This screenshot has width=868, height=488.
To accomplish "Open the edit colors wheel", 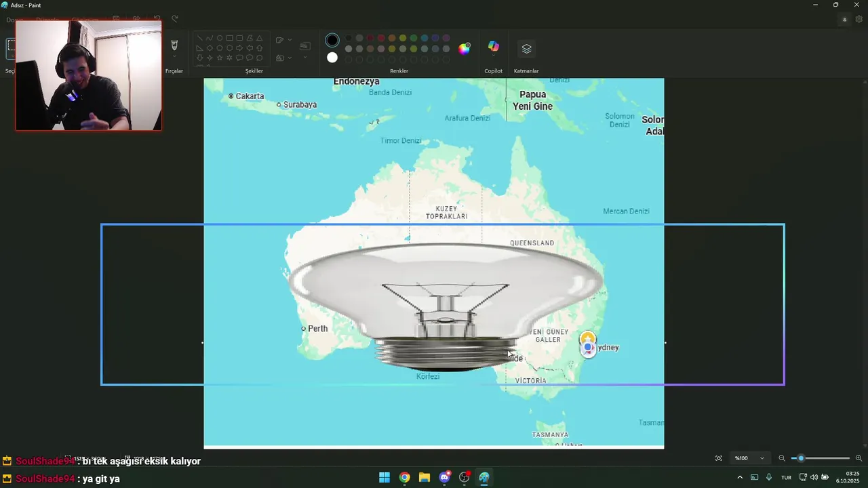I will coord(464,49).
